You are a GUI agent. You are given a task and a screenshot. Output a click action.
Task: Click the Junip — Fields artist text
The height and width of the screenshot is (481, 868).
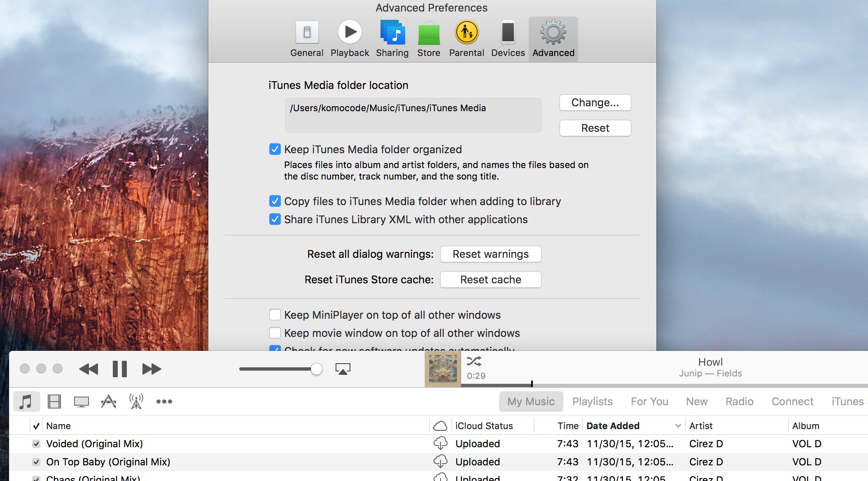[710, 374]
